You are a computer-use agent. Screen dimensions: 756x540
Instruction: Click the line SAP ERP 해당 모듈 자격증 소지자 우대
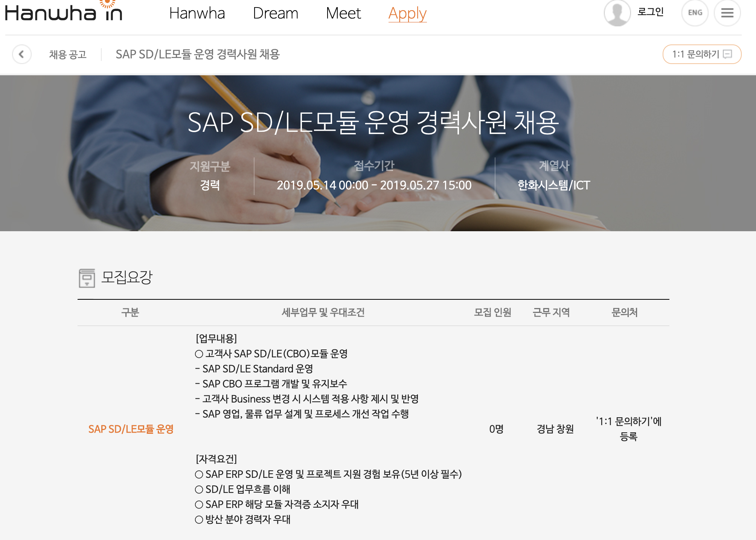coord(277,504)
